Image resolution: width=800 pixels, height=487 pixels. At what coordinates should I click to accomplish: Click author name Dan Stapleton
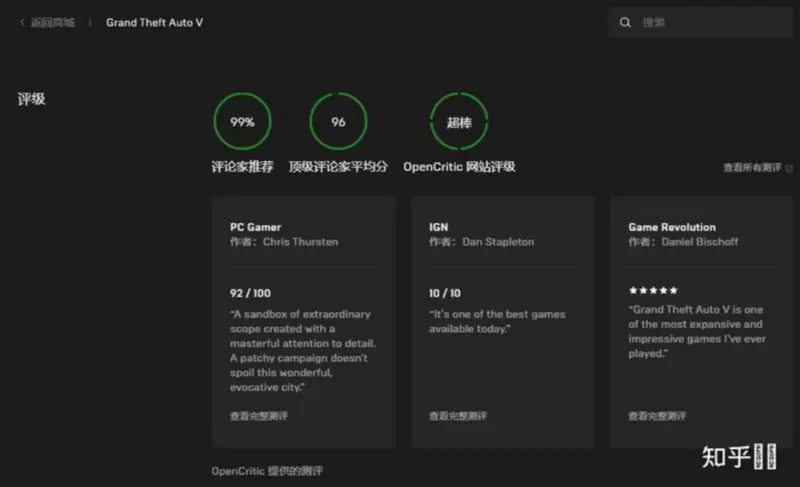click(498, 242)
